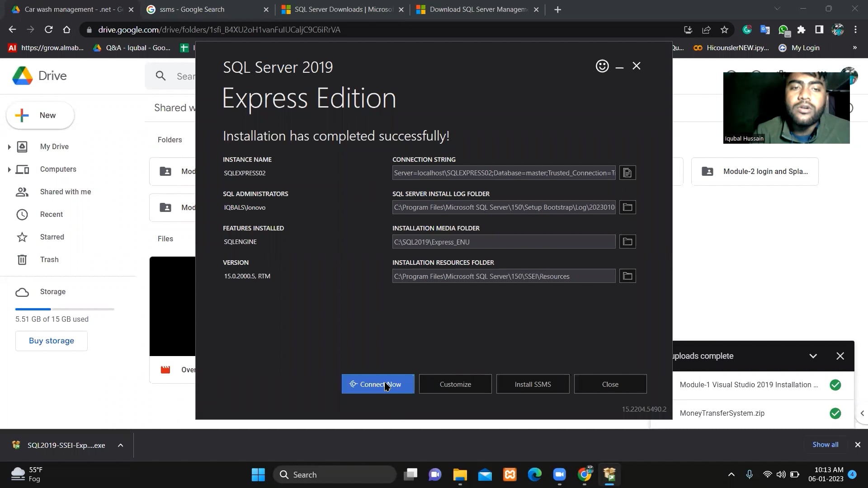
Task: Close the uploads complete panel
Action: coord(840,356)
